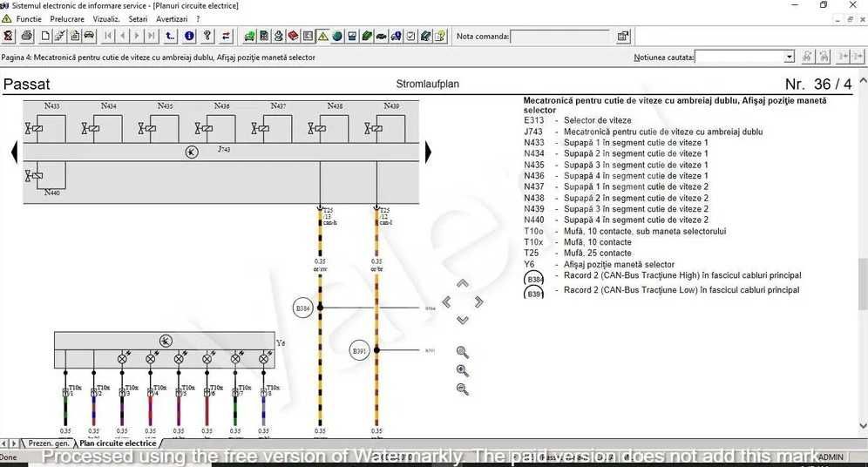Open the Prelucrare menu

coord(67,19)
